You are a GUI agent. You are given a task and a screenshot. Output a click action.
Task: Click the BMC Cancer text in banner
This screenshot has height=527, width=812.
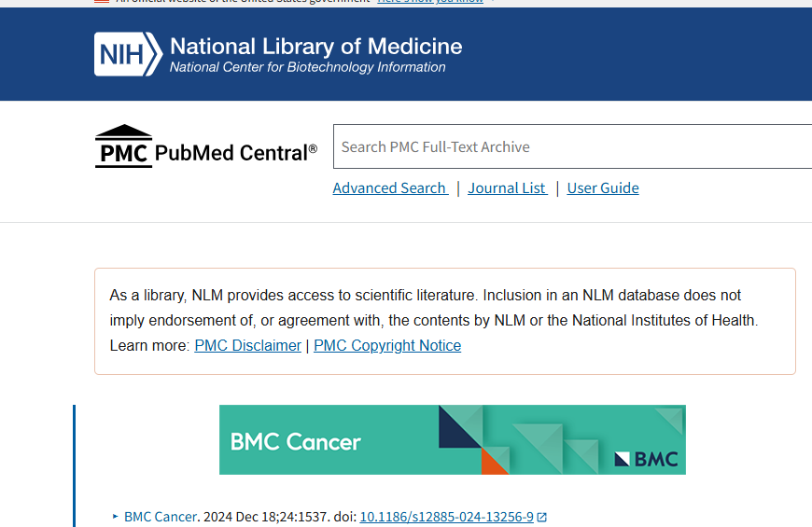click(x=296, y=441)
